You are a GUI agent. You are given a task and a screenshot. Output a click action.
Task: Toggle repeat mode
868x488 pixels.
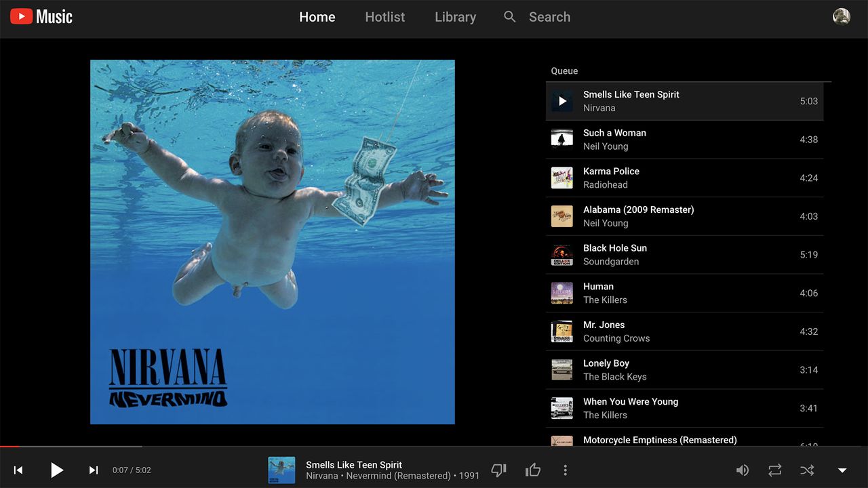(775, 470)
